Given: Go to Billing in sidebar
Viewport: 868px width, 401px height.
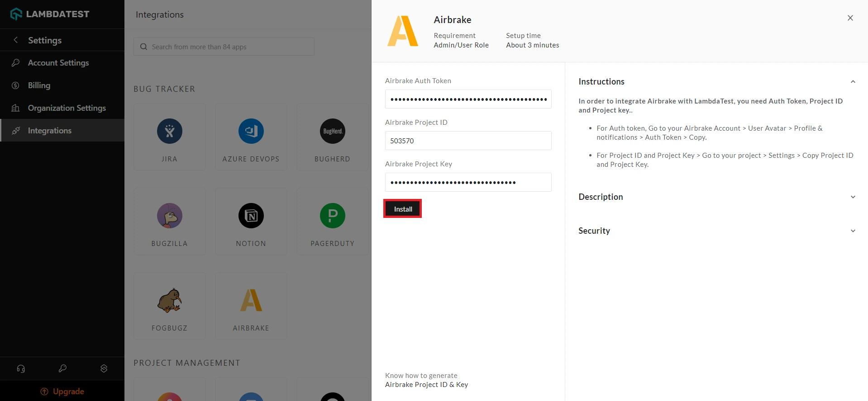Looking at the screenshot, I should [39, 85].
